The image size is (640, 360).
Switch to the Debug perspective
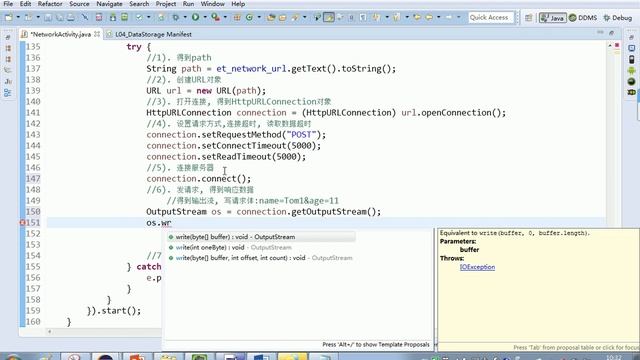click(x=618, y=18)
